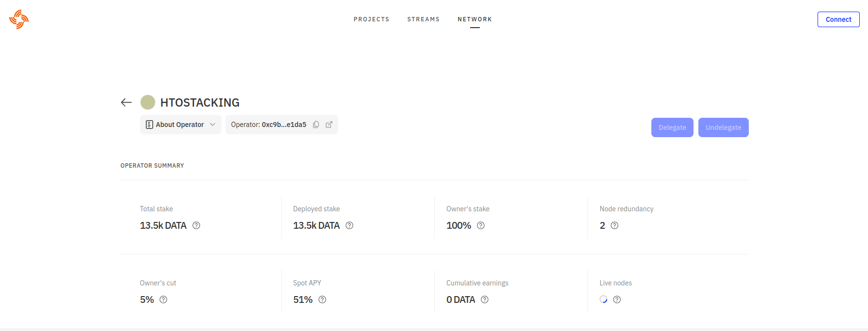The width and height of the screenshot is (868, 331).
Task: Show help for Owner's cut
Action: click(163, 299)
